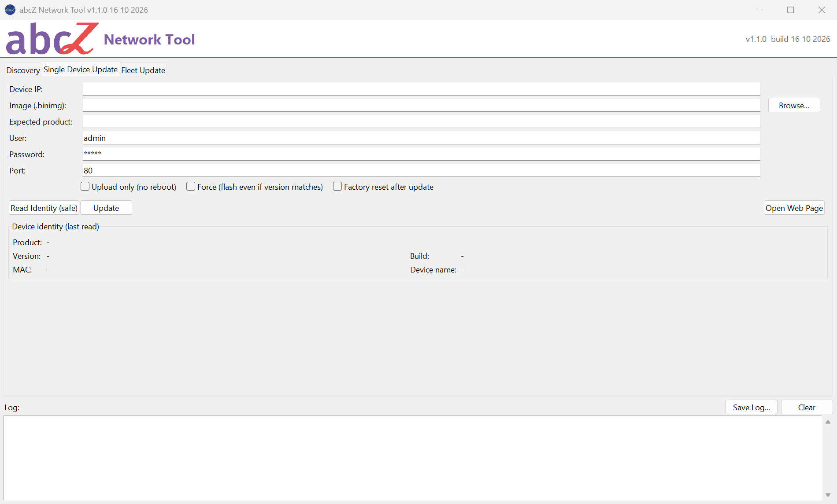Save the log with Save Log...

point(752,407)
